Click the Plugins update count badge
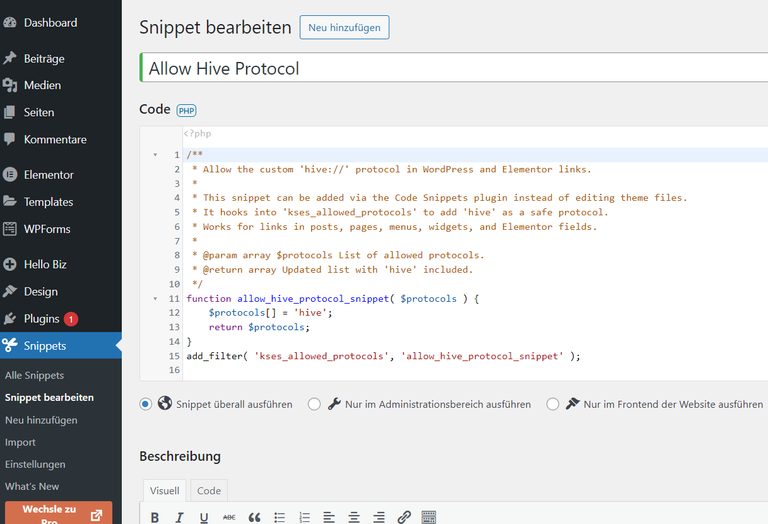This screenshot has height=524, width=768. click(x=71, y=319)
